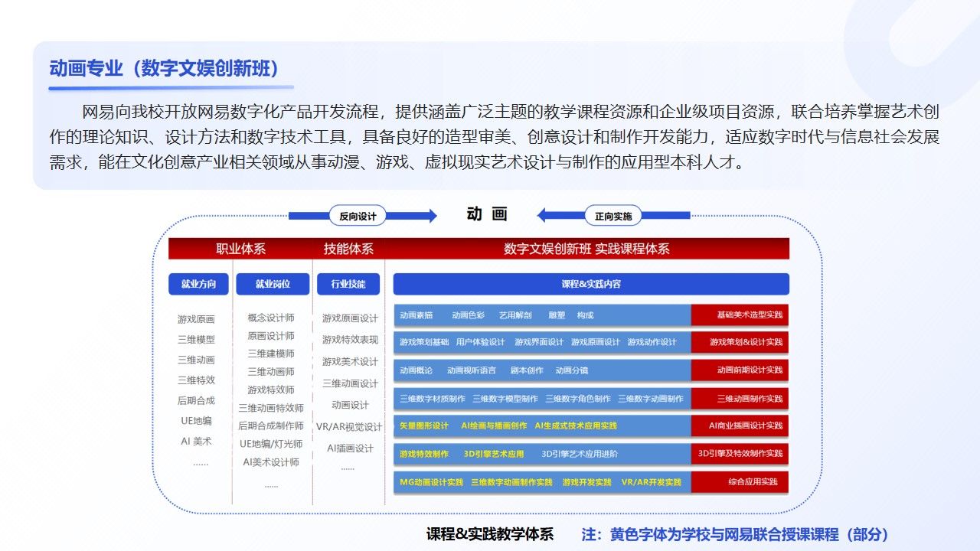Click 游戏美术设计 skill entry

click(x=350, y=362)
